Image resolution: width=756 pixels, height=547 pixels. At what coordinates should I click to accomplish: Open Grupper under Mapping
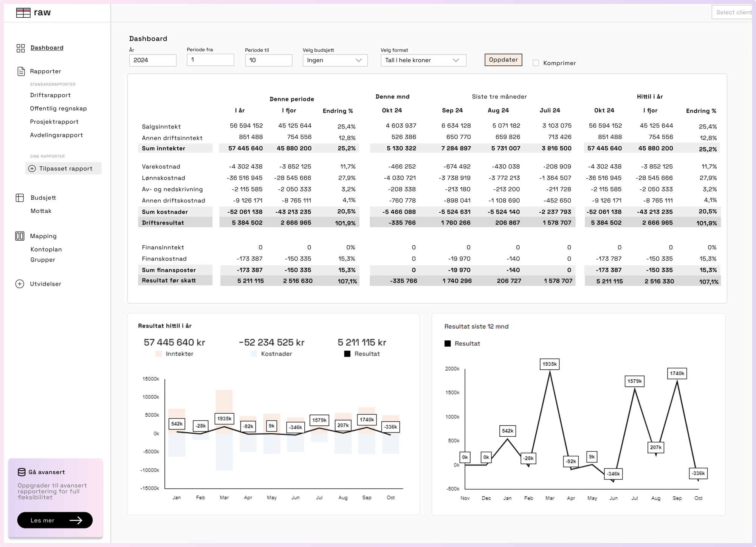(x=43, y=260)
